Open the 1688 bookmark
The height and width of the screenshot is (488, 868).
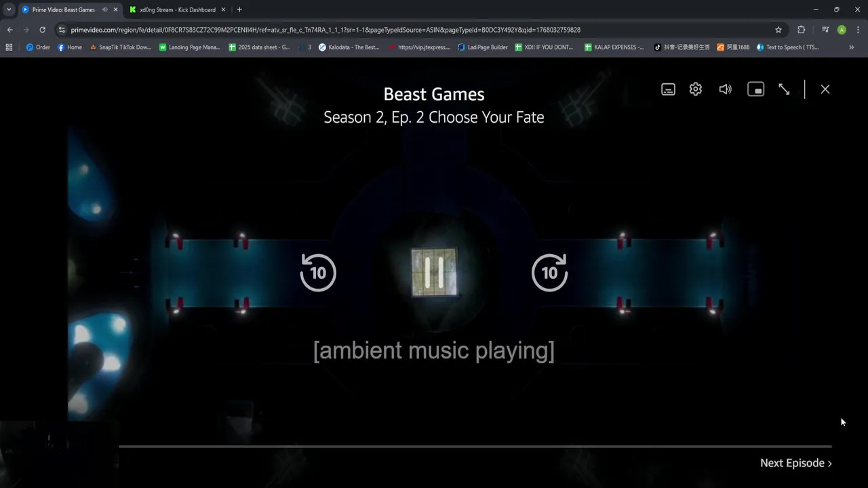[733, 47]
